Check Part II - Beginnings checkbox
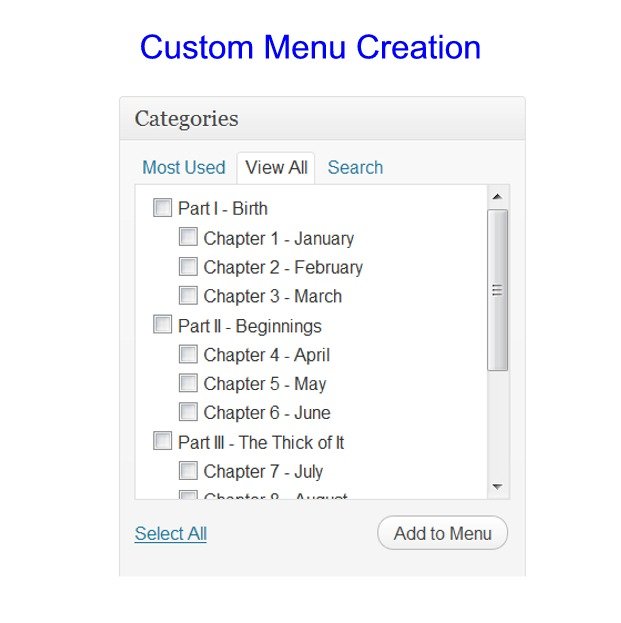 click(162, 324)
